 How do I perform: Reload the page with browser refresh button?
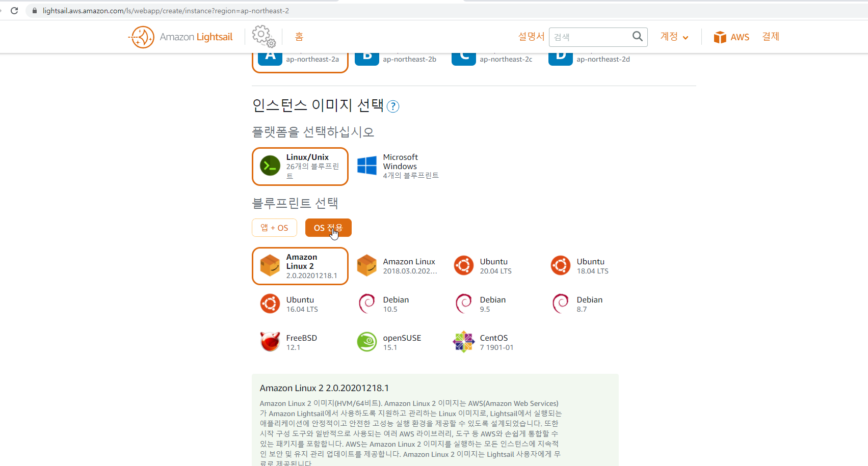click(x=14, y=11)
